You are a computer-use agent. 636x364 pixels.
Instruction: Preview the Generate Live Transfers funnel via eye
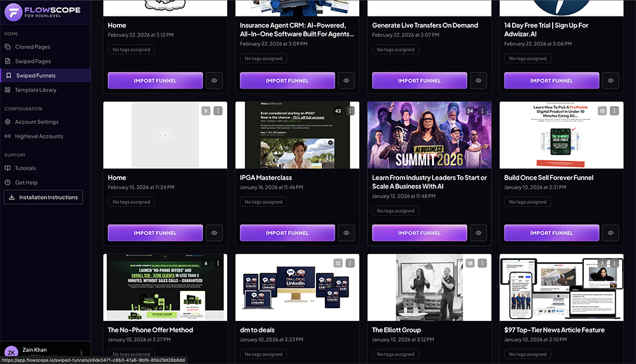[x=478, y=81]
